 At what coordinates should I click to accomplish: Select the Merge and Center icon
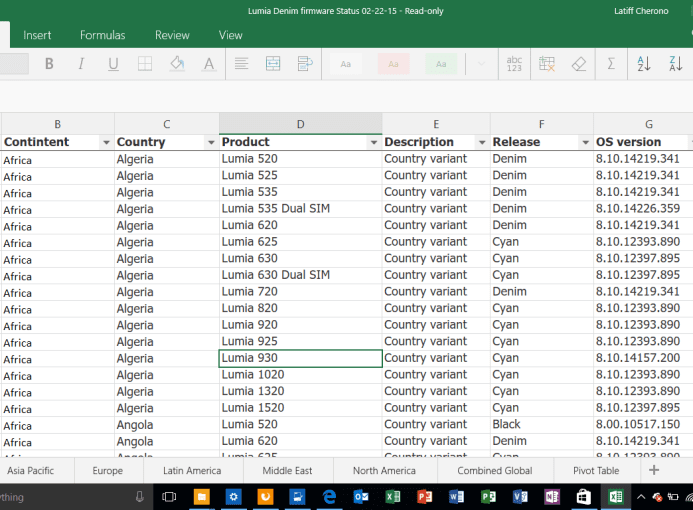point(273,64)
